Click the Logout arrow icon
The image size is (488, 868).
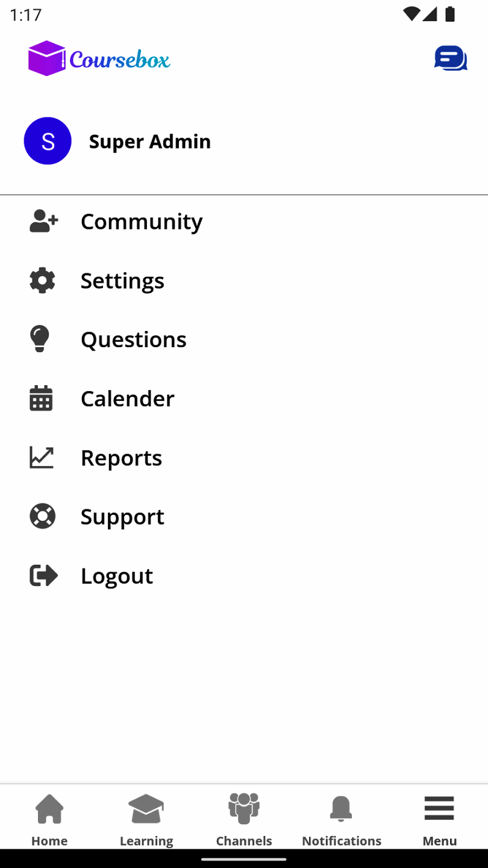[43, 576]
